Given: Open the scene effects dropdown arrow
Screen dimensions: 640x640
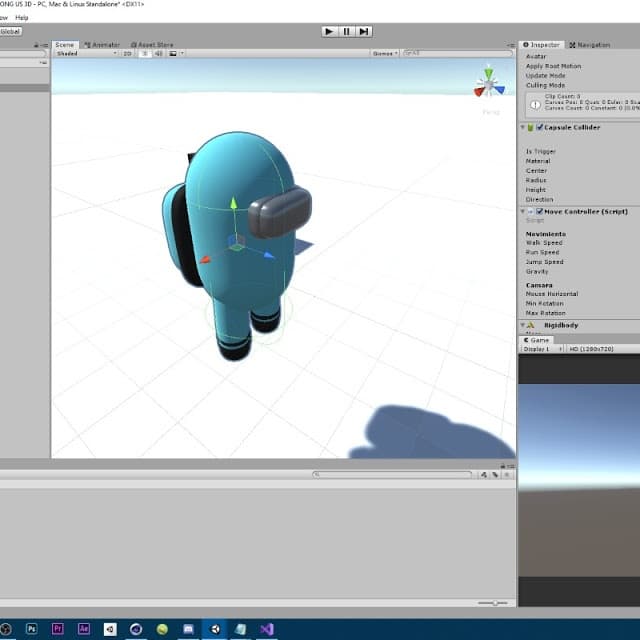Looking at the screenshot, I should pyautogui.click(x=182, y=53).
